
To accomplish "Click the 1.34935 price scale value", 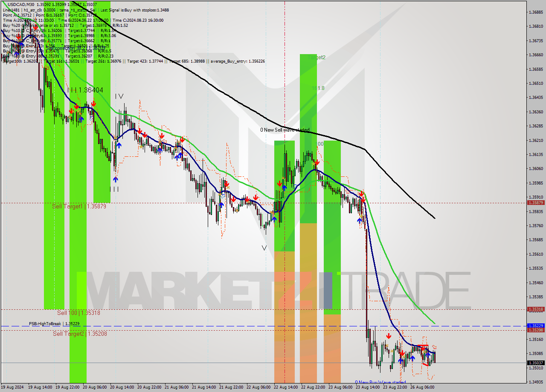I will tap(535, 382).
